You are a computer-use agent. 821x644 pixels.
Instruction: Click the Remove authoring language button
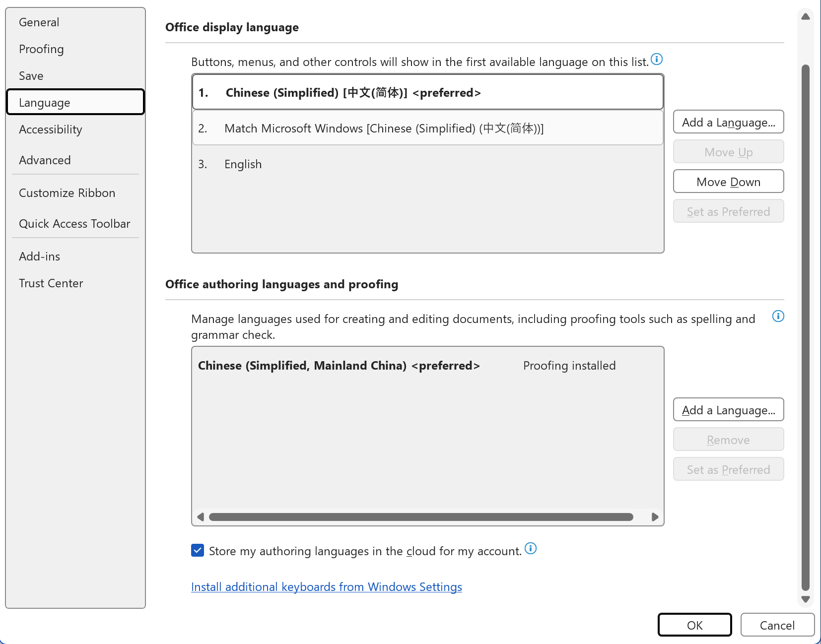[728, 440]
